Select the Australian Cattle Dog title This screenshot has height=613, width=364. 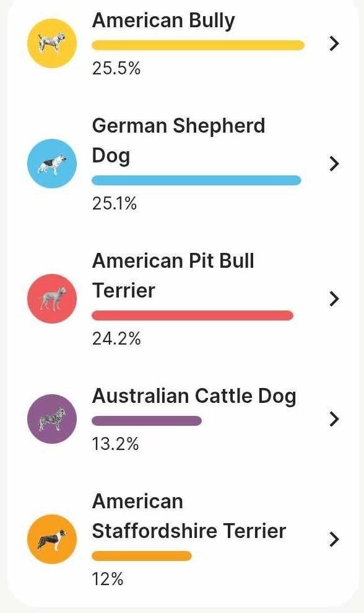click(x=194, y=397)
